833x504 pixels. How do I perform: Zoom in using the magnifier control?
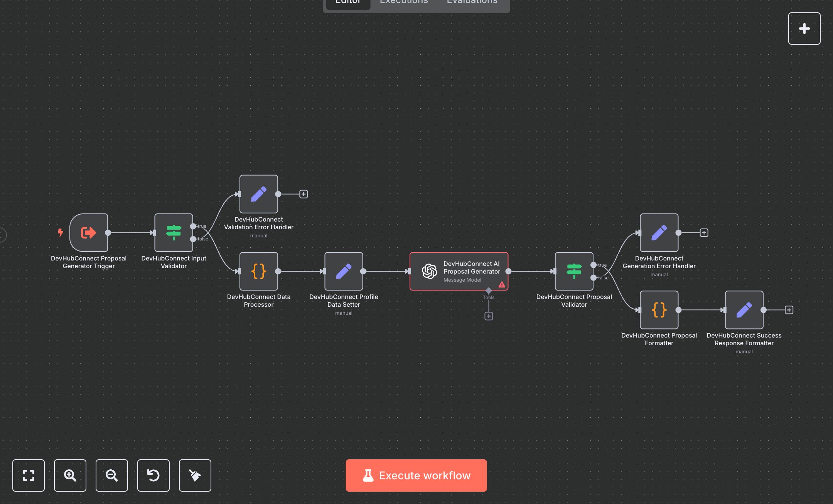point(70,475)
